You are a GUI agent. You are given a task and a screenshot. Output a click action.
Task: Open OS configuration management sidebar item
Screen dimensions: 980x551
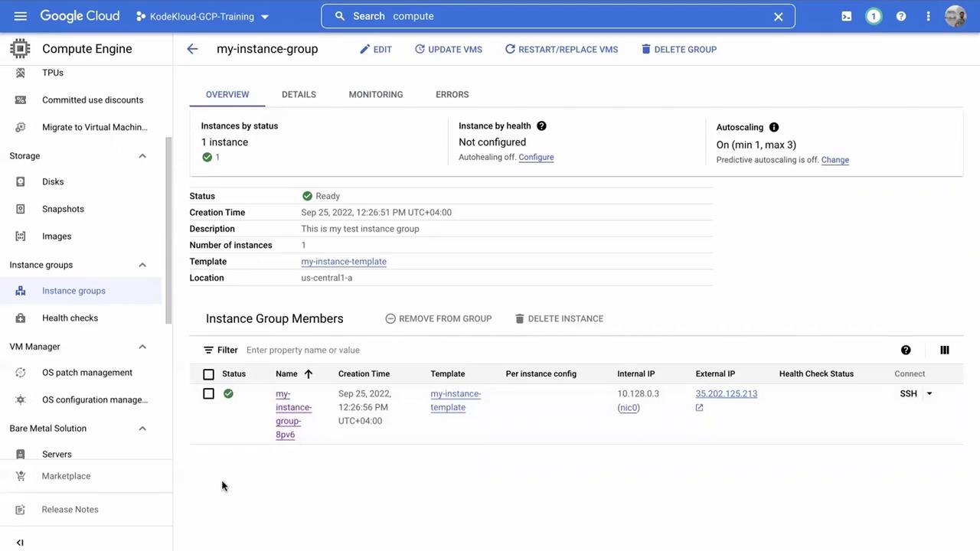pos(81,399)
